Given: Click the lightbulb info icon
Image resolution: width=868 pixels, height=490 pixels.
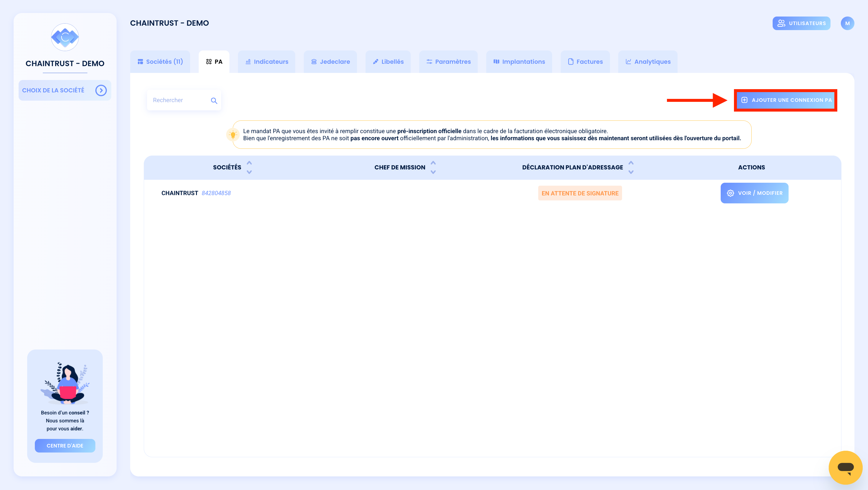Looking at the screenshot, I should (233, 135).
